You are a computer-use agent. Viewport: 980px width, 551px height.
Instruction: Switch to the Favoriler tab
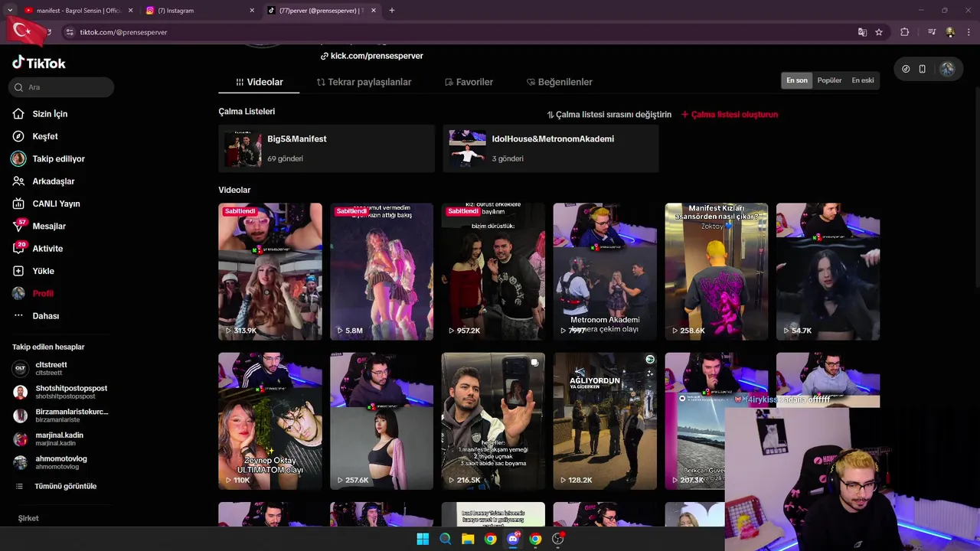pos(469,82)
